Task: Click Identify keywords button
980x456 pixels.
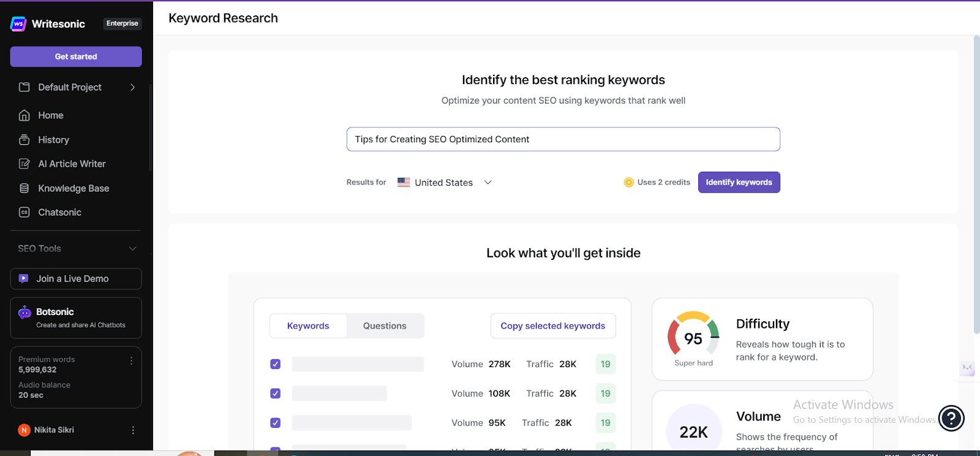Action: pyautogui.click(x=739, y=182)
